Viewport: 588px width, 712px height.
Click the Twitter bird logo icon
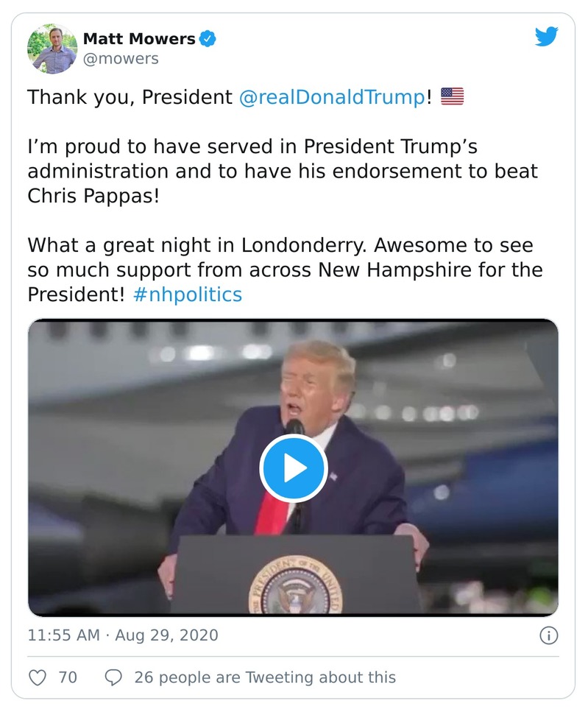[x=547, y=36]
